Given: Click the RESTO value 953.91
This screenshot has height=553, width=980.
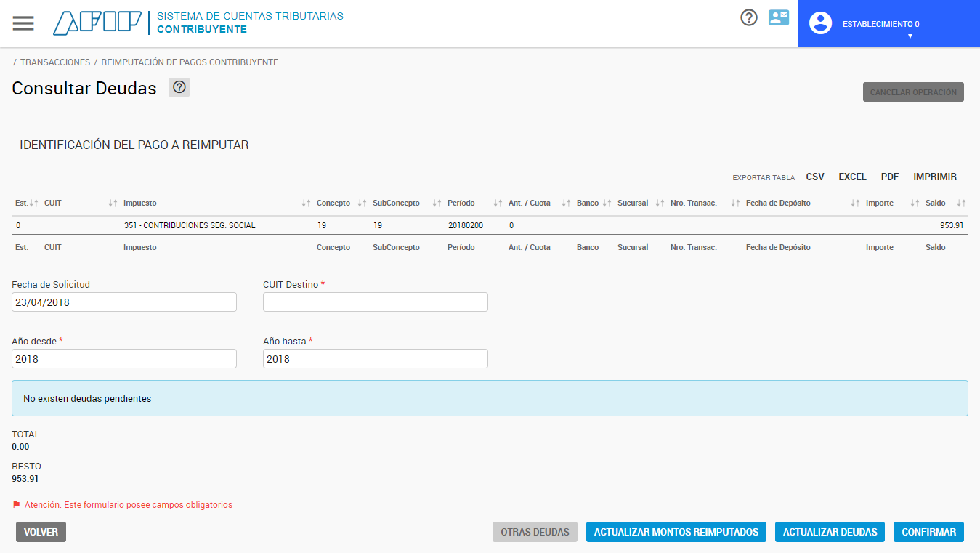Looking at the screenshot, I should click(25, 479).
